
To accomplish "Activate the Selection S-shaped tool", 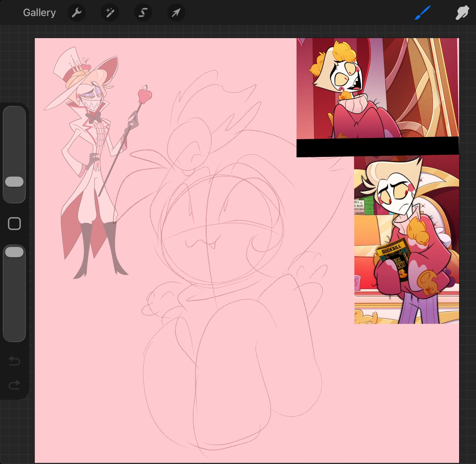I will point(143,13).
